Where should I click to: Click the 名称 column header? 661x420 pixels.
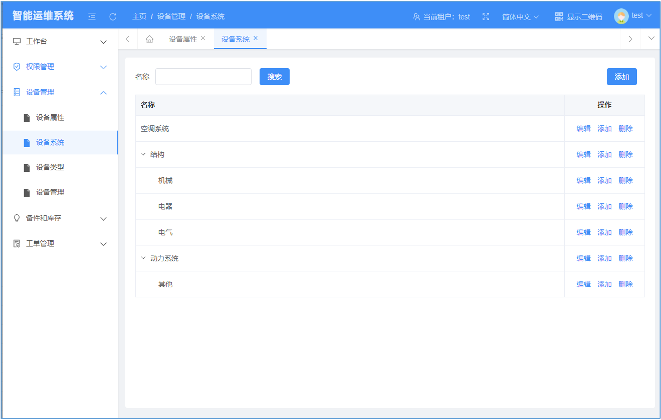tap(350, 105)
